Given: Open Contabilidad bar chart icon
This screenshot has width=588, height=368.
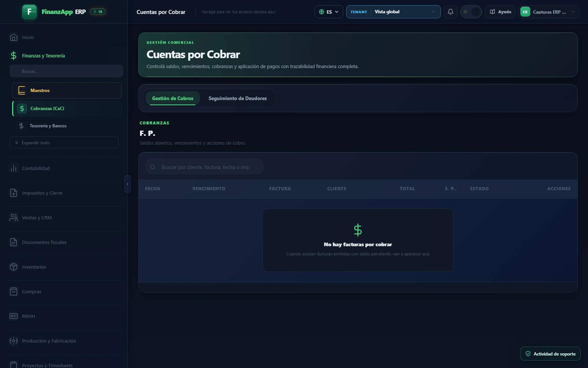Looking at the screenshot, I should (x=14, y=168).
